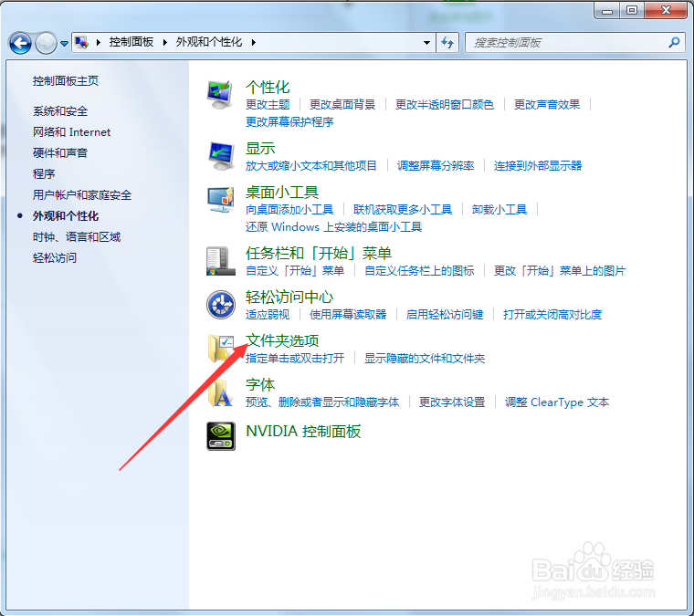Open the 任务栏和「开始」菜单 heading
Screen dimensions: 694x616
[319, 254]
